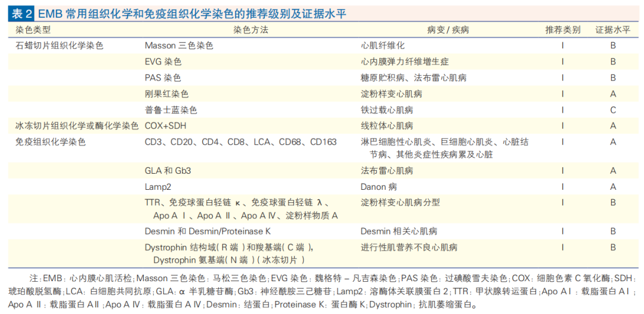Screen dimensions: 644x314
Task: Click the '心肌纤维化' cell
Action: coord(383,45)
